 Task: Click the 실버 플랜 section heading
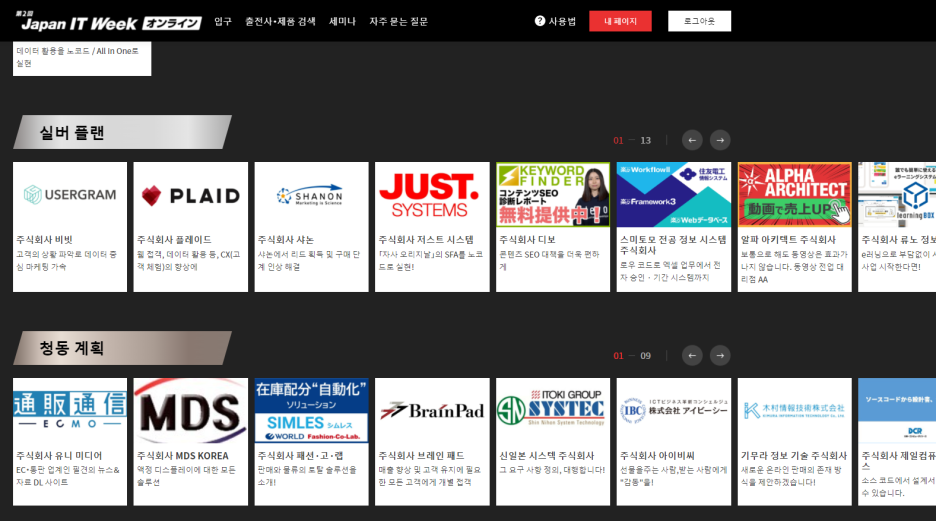(72, 132)
